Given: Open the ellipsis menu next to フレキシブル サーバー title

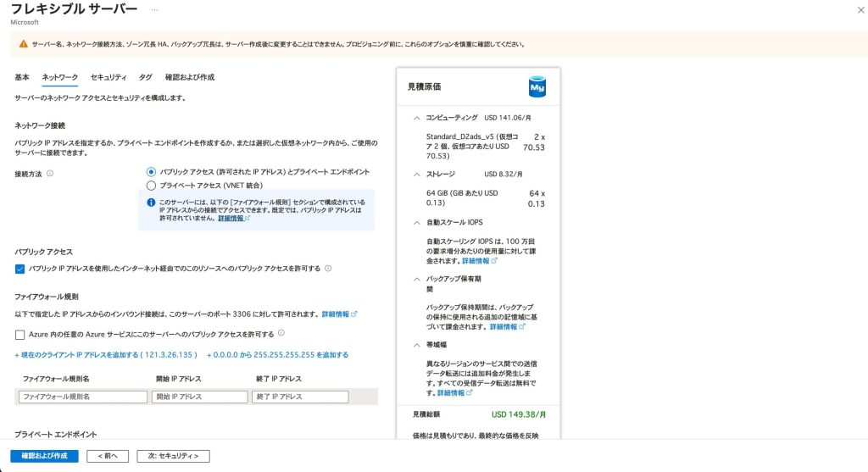Looking at the screenshot, I should [x=153, y=8].
